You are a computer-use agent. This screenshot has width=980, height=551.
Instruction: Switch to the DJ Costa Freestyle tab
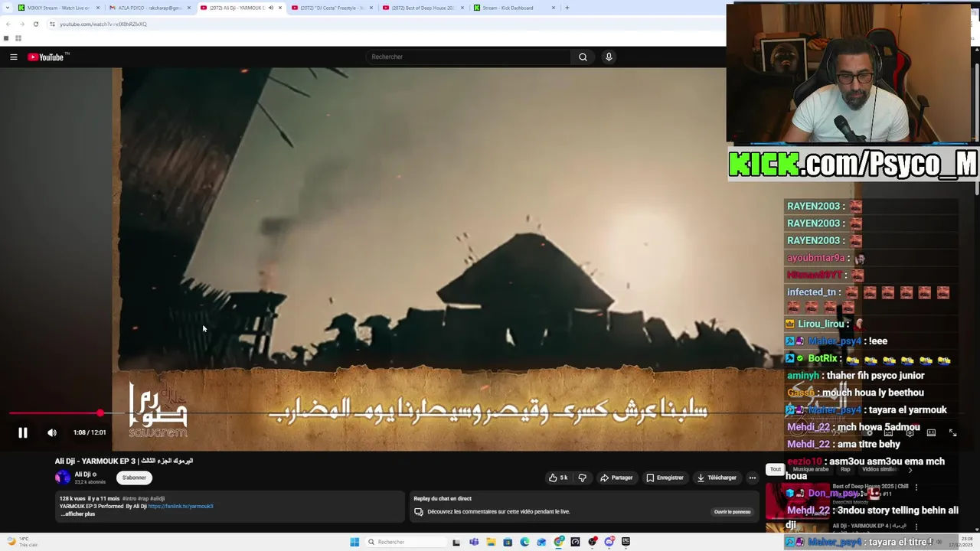pos(332,8)
